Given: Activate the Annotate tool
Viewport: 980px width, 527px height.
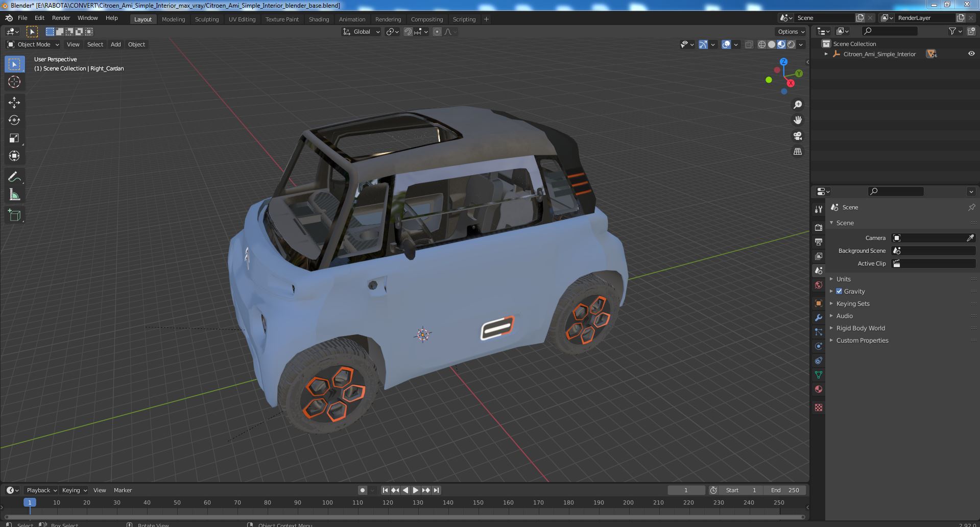Looking at the screenshot, I should pos(14,177).
